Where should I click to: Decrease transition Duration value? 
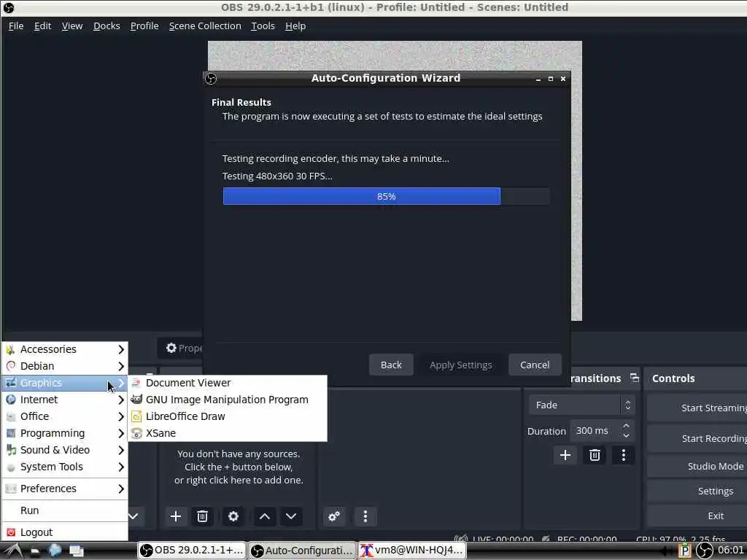pos(626,435)
